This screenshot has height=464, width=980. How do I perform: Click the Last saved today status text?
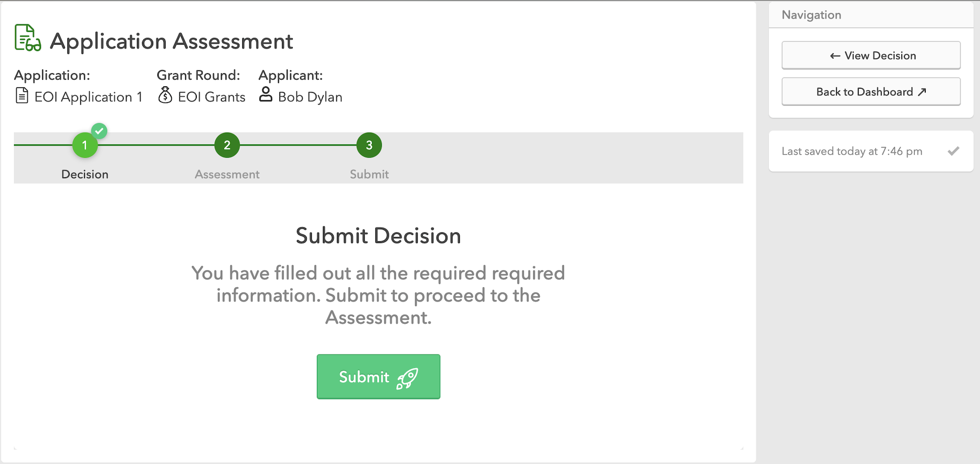point(851,151)
